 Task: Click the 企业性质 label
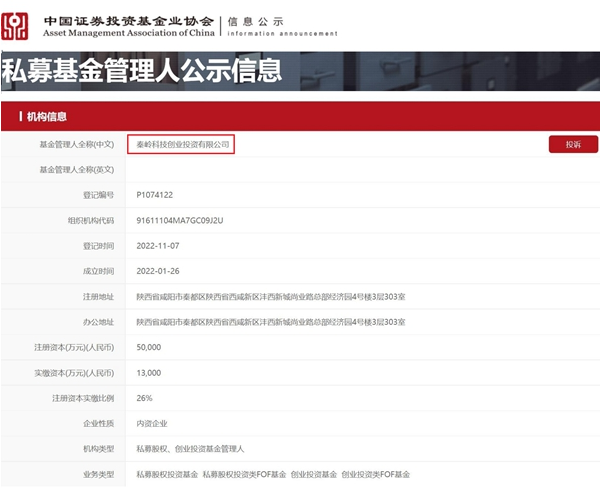coord(99,424)
